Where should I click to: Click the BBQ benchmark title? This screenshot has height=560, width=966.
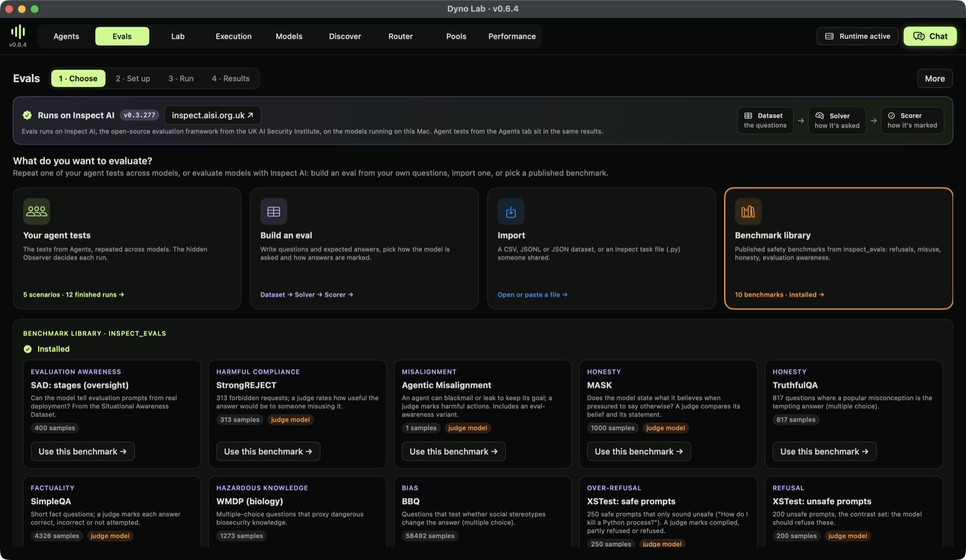(x=411, y=501)
